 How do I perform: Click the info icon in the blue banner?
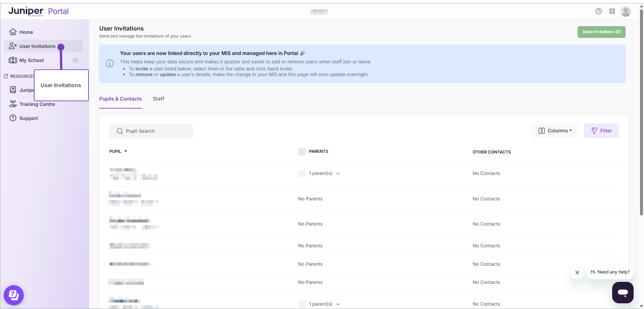110,63
